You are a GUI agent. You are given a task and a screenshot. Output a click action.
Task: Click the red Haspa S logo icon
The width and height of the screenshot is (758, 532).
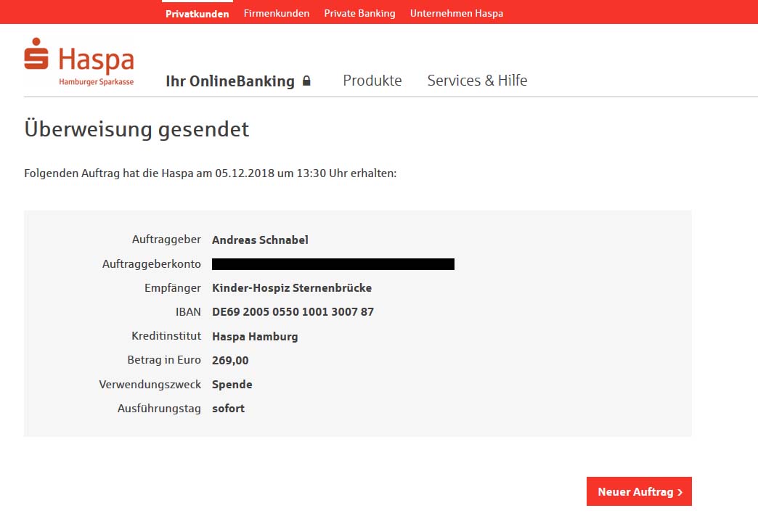[36, 54]
